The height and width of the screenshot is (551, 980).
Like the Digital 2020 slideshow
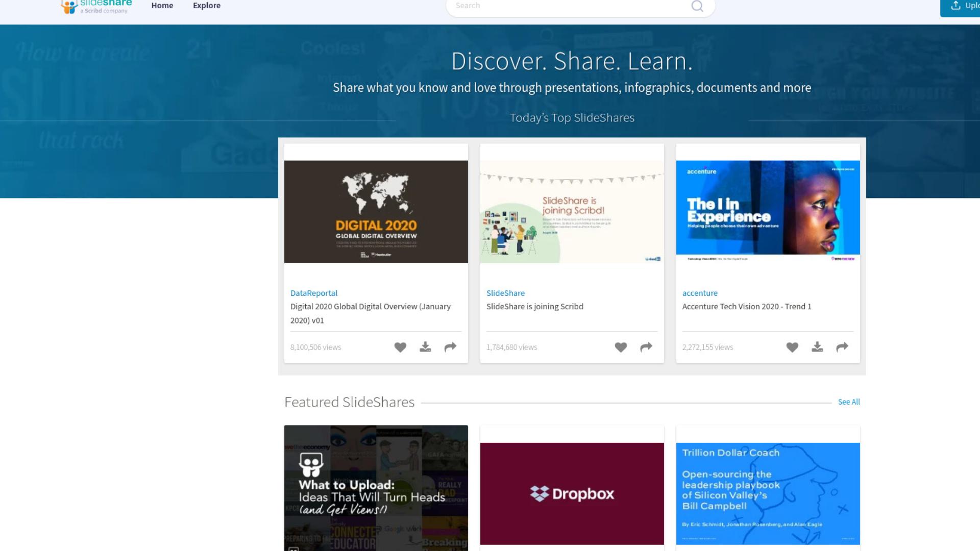(x=400, y=347)
